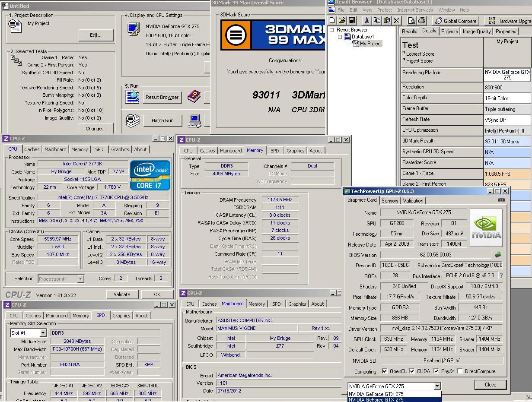Click the Bus Interface question mark icon

pyautogui.click(x=501, y=275)
